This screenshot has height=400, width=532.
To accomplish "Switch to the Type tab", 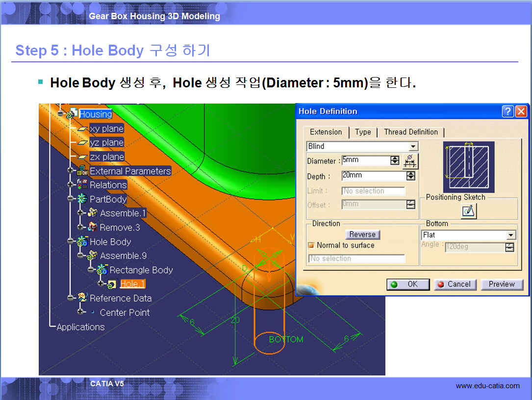I will (x=363, y=132).
